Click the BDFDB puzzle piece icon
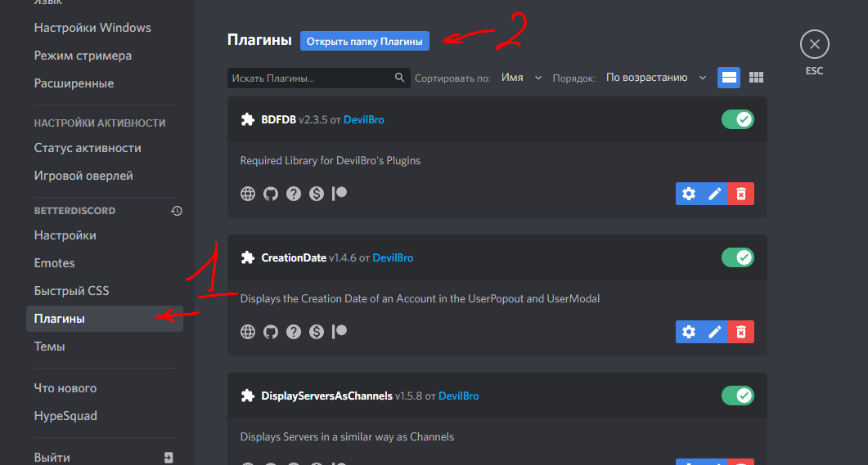 pyautogui.click(x=247, y=119)
